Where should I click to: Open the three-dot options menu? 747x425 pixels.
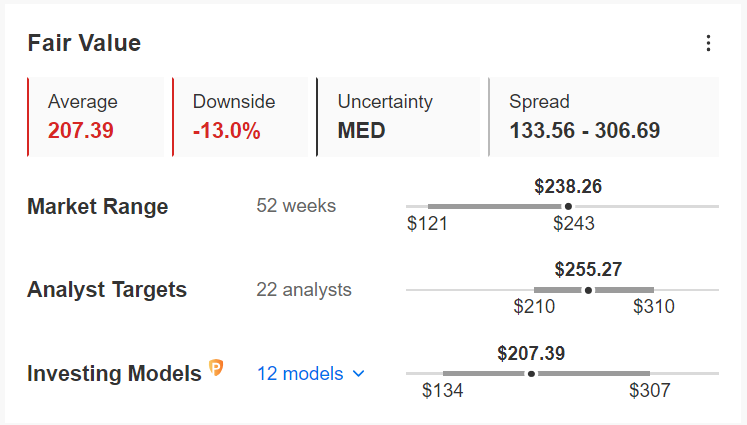tap(708, 43)
